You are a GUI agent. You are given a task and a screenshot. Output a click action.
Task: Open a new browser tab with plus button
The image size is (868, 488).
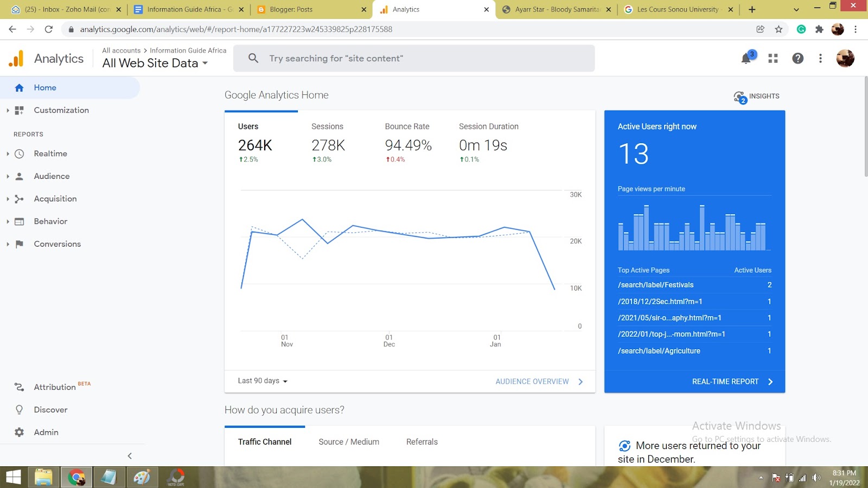[x=752, y=9]
